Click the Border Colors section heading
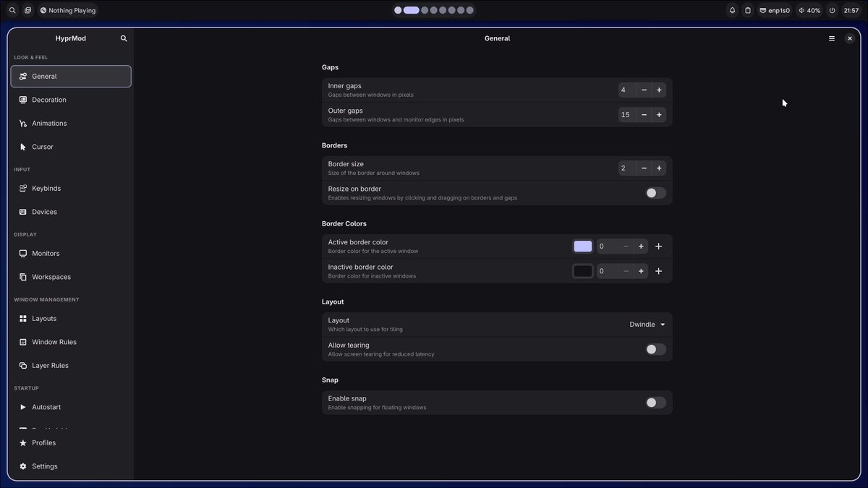This screenshot has width=868, height=488. coord(344,223)
